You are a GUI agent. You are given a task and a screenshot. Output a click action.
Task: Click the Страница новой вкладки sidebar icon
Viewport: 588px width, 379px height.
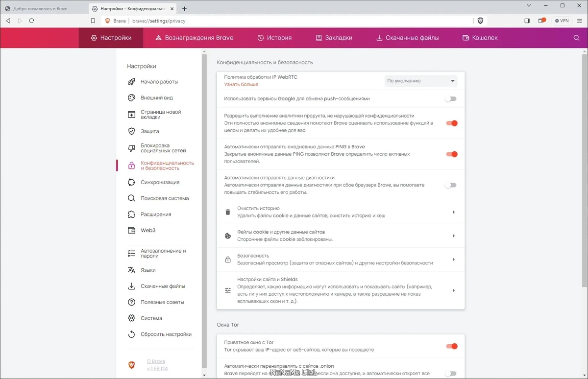click(x=131, y=115)
